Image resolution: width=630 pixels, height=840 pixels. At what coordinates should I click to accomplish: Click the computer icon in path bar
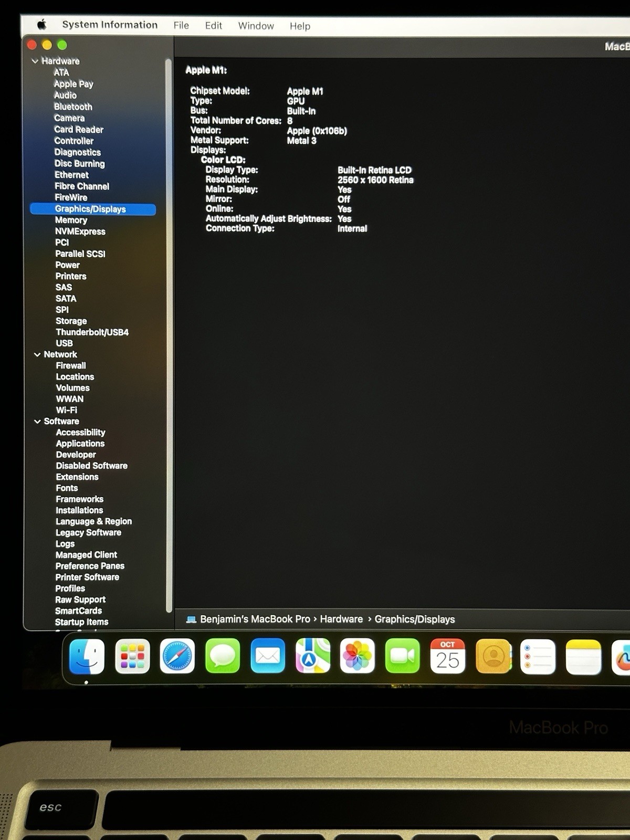[191, 619]
